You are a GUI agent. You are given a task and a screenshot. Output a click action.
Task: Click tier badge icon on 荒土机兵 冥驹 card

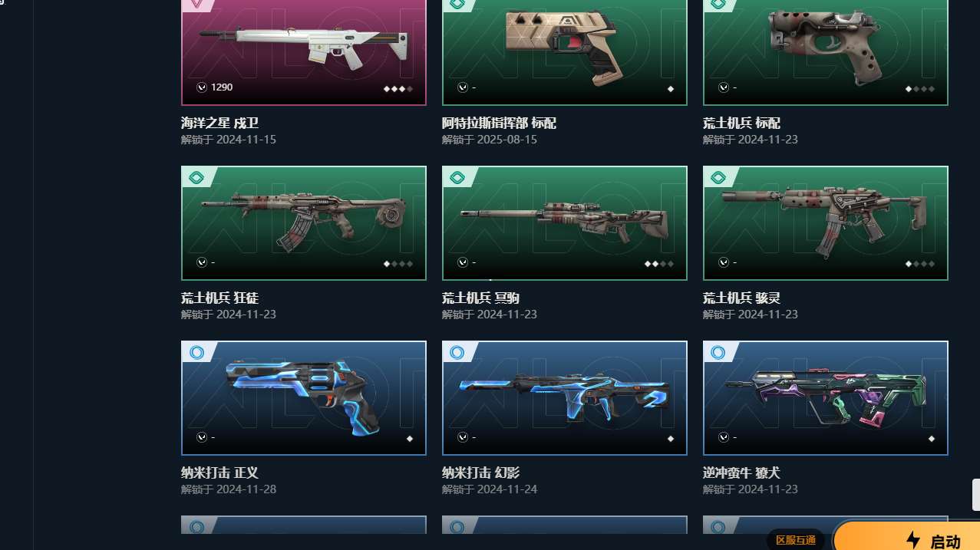point(457,178)
